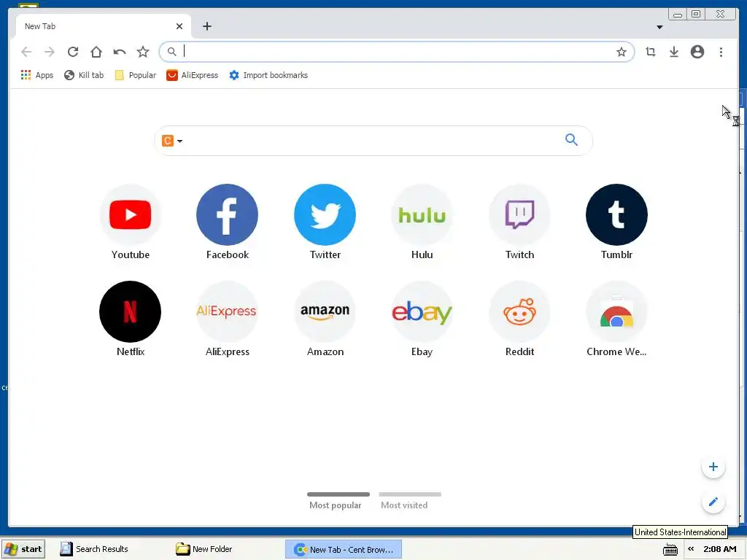Switch to Search Results taskbar window
The width and height of the screenshot is (747, 560).
95,549
